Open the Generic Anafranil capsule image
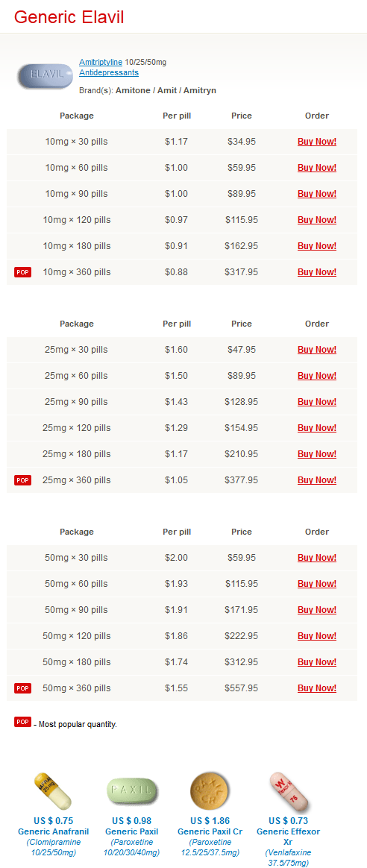The height and width of the screenshot is (868, 367). pos(53,792)
